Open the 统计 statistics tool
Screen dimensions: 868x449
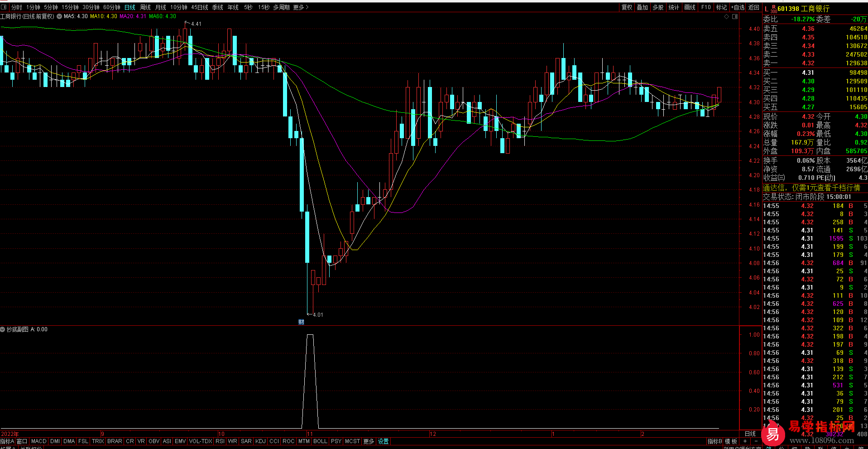[674, 7]
